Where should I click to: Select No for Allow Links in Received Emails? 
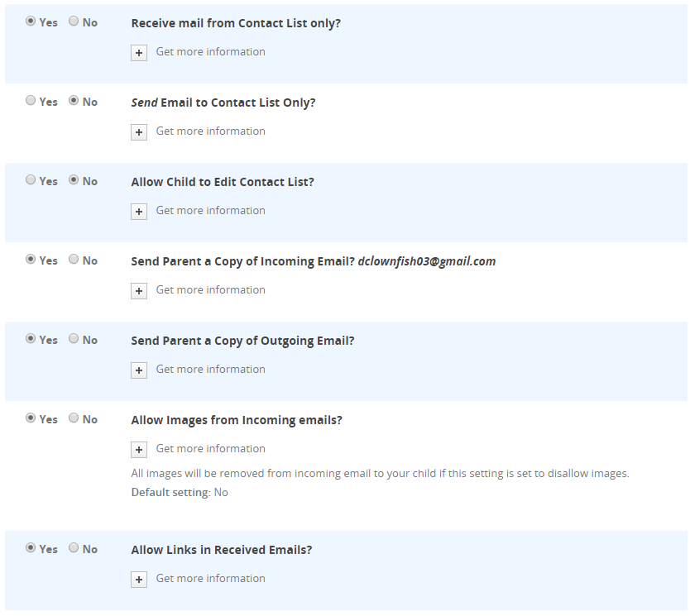74,548
